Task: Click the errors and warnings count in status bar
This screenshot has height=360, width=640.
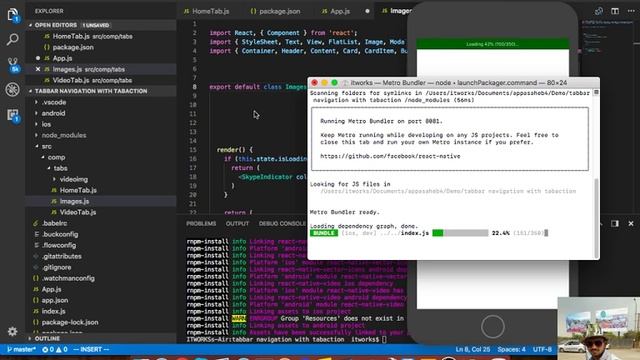Action: [x=55, y=349]
